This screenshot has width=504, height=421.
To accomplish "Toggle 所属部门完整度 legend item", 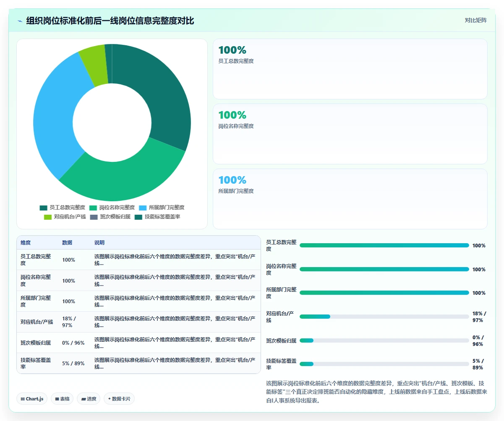I will 162,208.
